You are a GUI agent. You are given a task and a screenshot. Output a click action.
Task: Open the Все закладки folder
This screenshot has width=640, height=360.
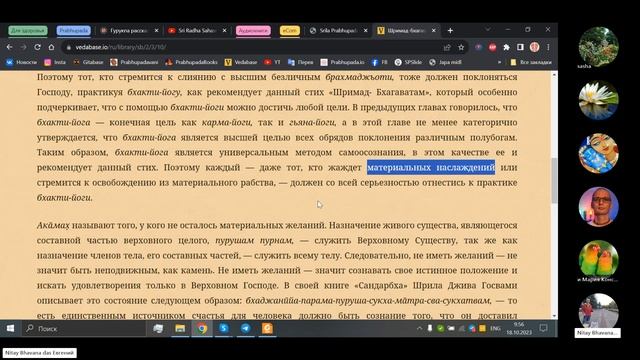pyautogui.click(x=531, y=62)
